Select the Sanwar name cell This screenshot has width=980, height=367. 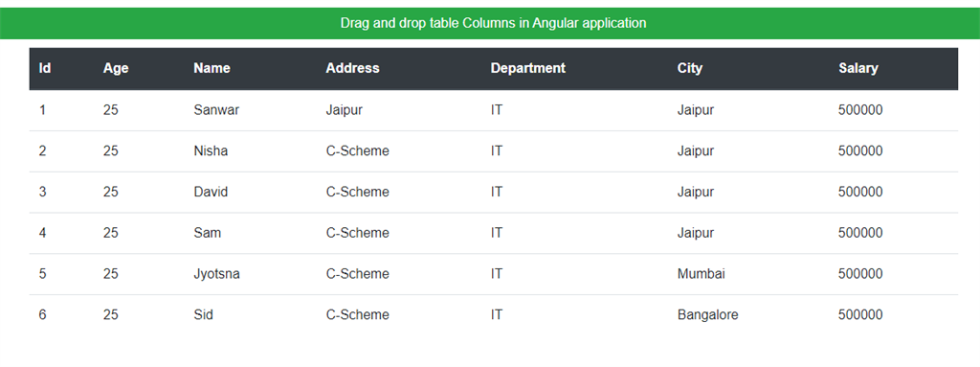coord(216,110)
